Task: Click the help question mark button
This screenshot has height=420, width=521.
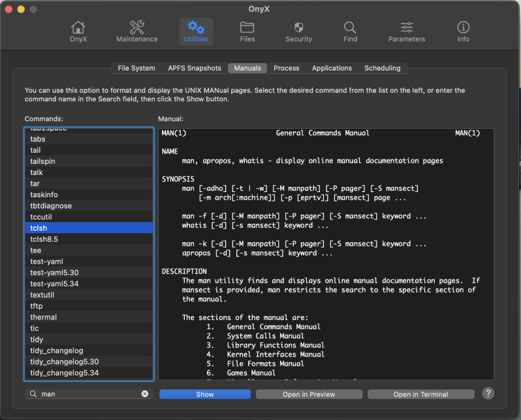Action: (488, 393)
